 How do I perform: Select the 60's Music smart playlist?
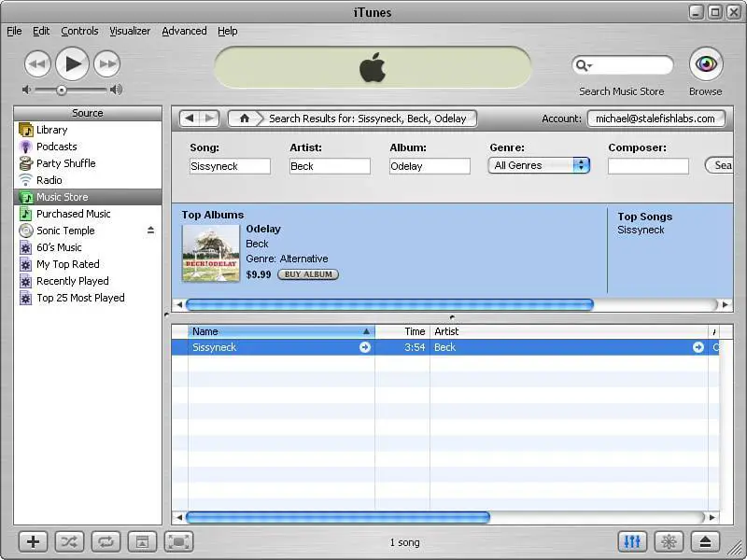point(88,247)
